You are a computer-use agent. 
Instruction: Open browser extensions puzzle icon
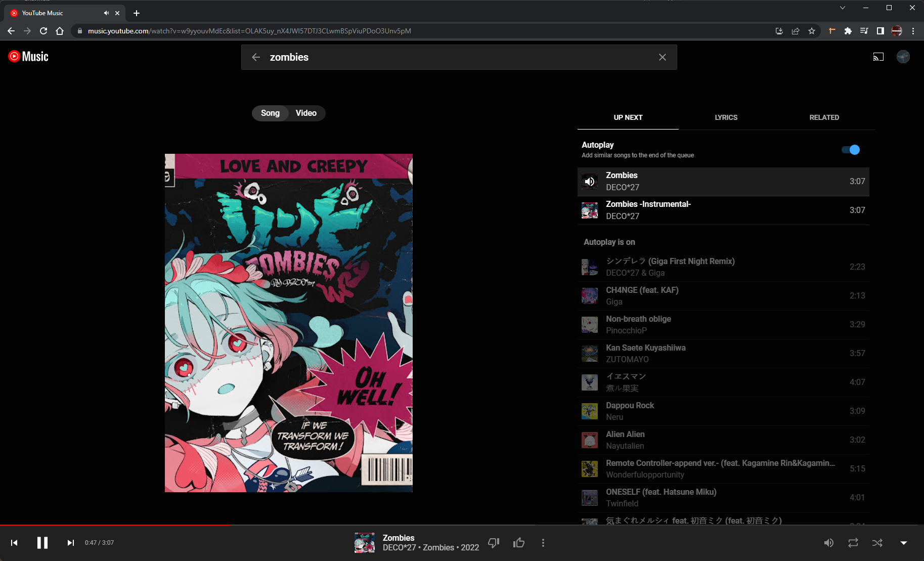coord(848,31)
